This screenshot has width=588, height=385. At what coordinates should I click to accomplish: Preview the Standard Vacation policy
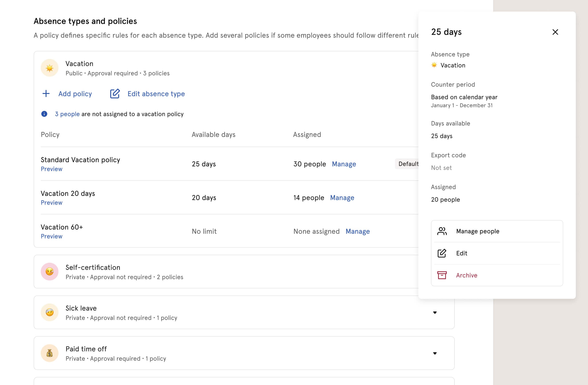coord(51,169)
